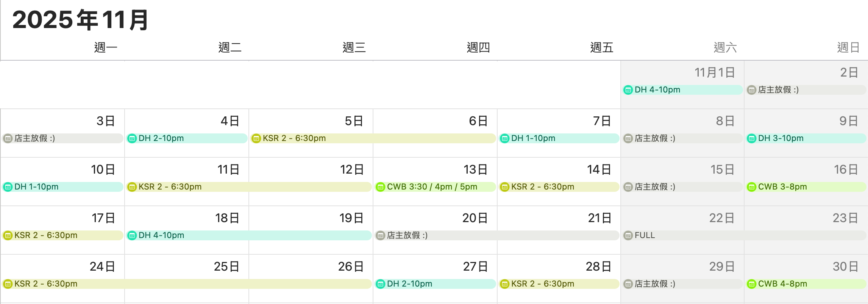Click calendar icon of DH 4-10pm on November 1

point(628,90)
